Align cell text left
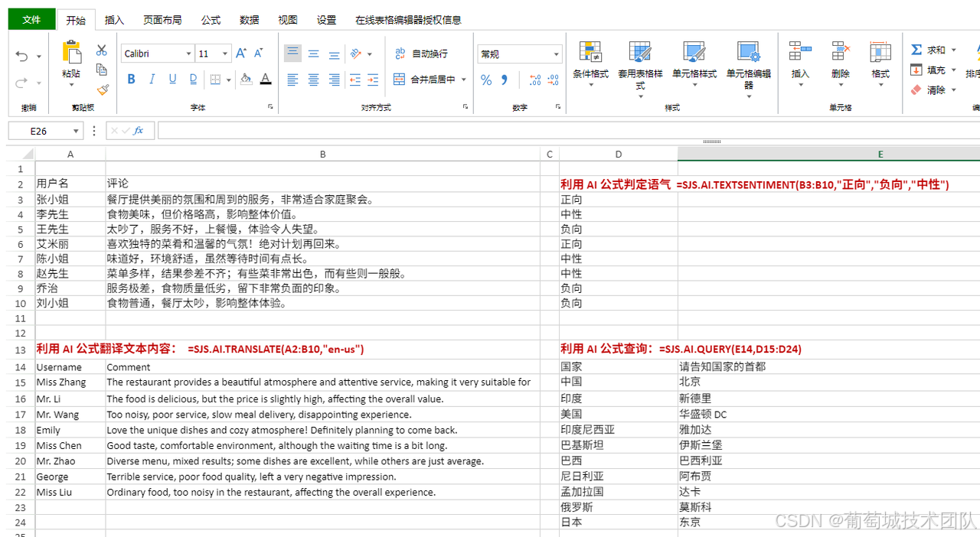The height and width of the screenshot is (537, 980). (292, 80)
